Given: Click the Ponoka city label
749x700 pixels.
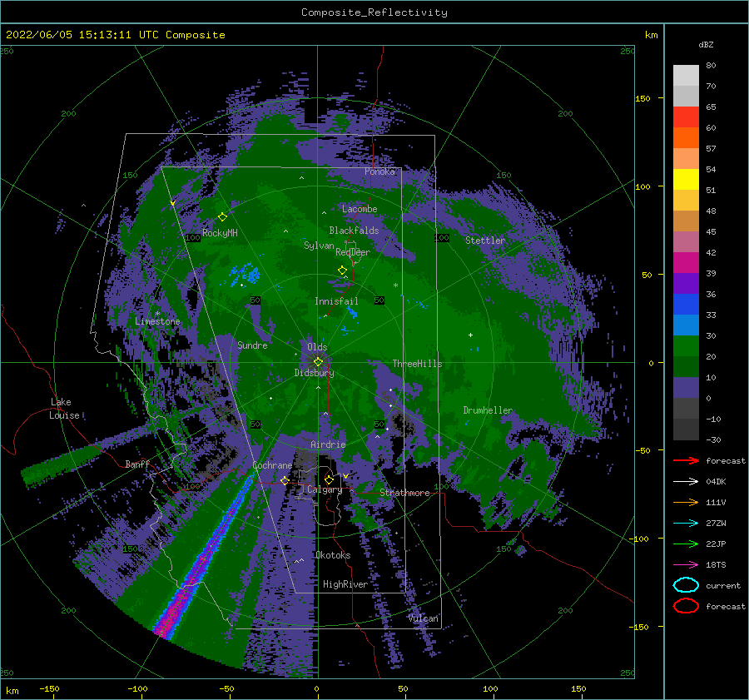Looking at the screenshot, I should point(379,171).
